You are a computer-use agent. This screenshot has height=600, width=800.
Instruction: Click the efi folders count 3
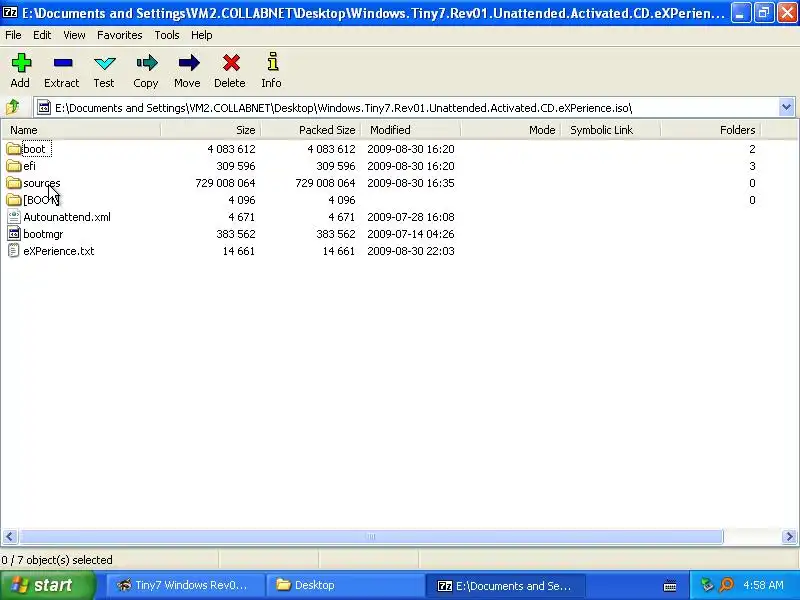(x=752, y=166)
